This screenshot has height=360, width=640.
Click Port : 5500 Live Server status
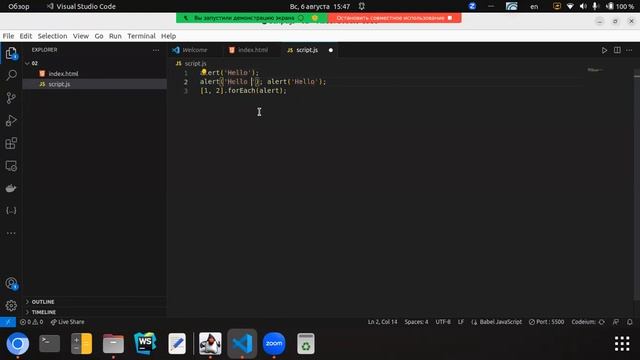tap(547, 322)
